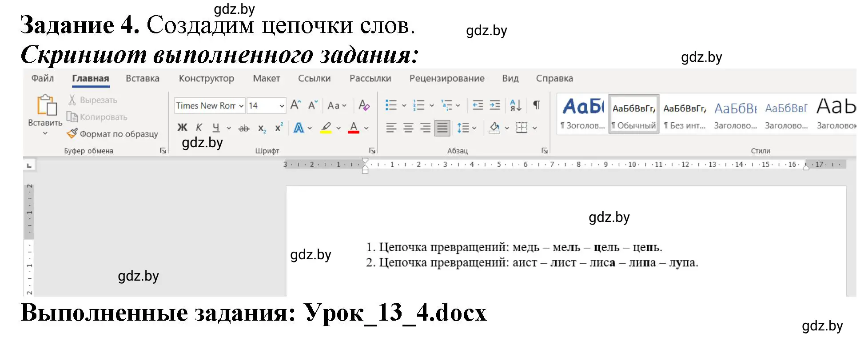The width and height of the screenshot is (868, 350).
Task: Open the Файл tab
Action: (x=43, y=78)
